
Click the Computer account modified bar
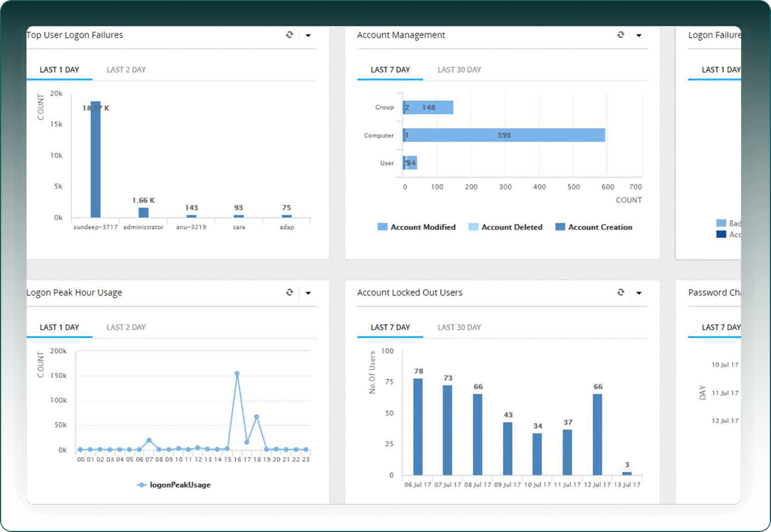505,135
